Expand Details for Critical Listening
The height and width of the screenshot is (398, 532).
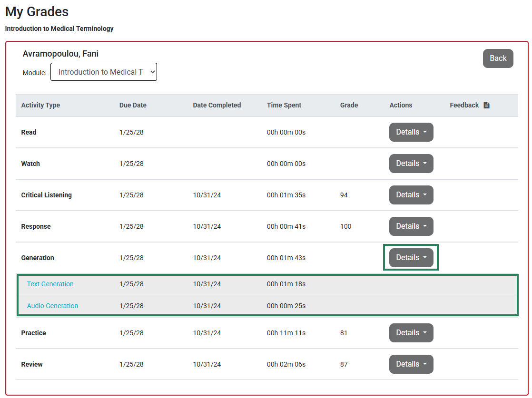411,195
